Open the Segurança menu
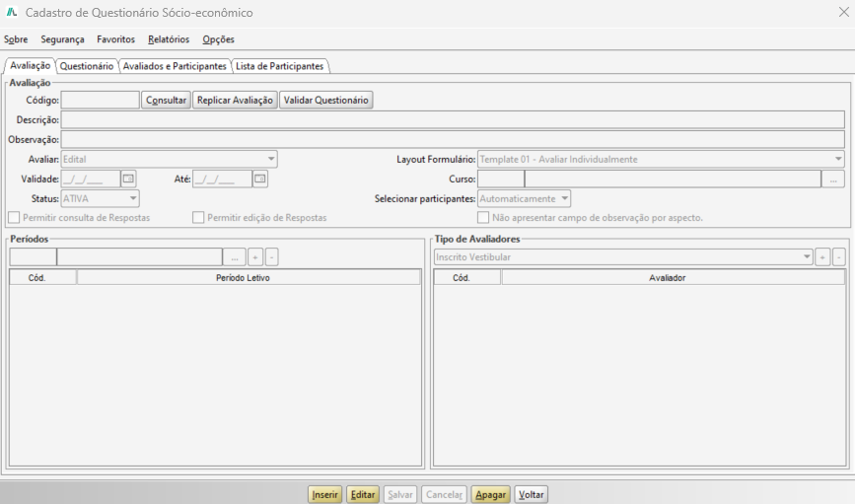The height and width of the screenshot is (504, 855). click(63, 39)
